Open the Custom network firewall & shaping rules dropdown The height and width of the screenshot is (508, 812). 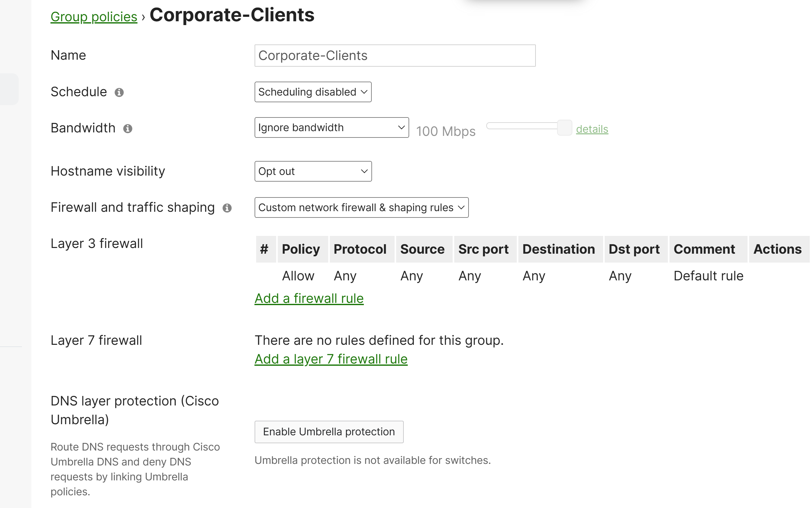pos(361,207)
